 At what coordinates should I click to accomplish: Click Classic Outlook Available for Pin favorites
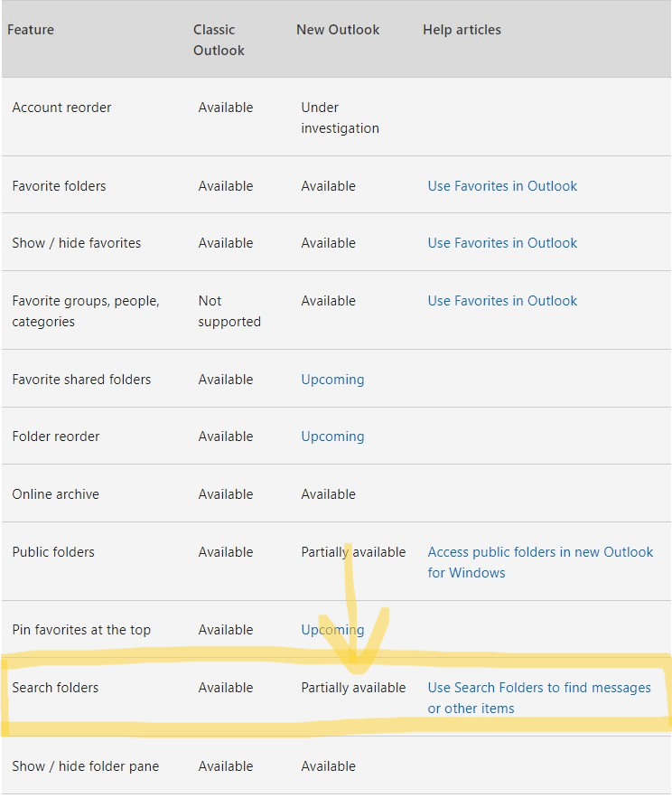226,630
